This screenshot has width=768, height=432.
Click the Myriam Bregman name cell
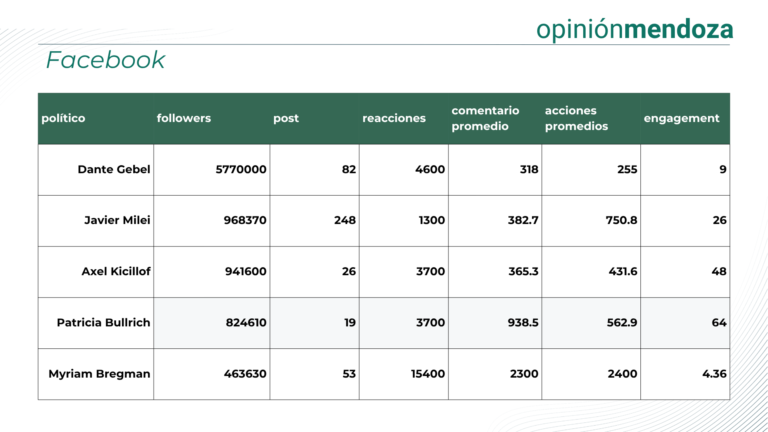(x=96, y=374)
